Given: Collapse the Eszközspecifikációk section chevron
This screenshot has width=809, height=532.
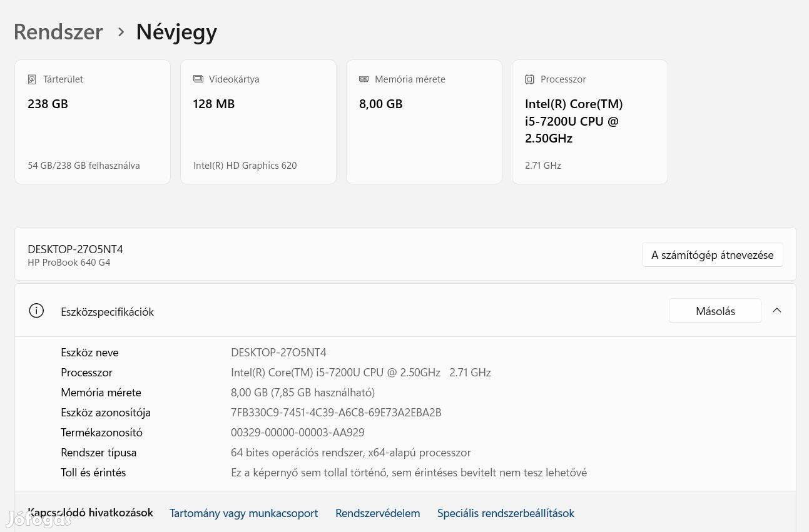Looking at the screenshot, I should point(776,311).
